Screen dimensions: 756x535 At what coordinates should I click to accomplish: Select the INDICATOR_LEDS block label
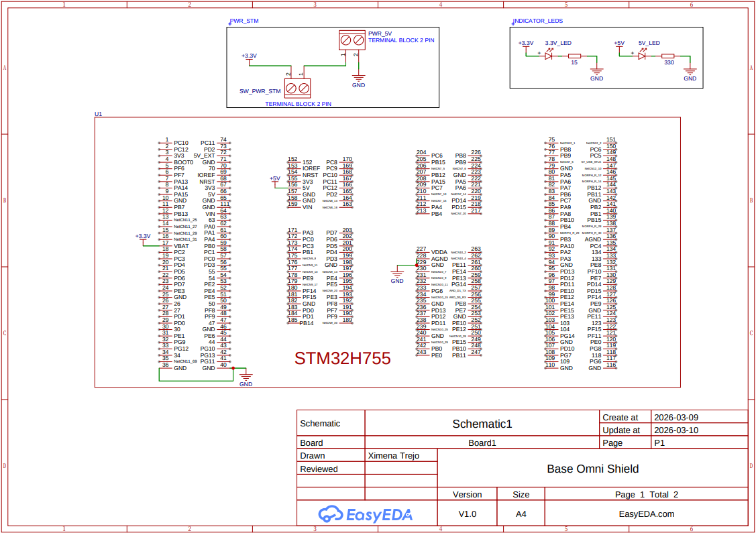537,21
